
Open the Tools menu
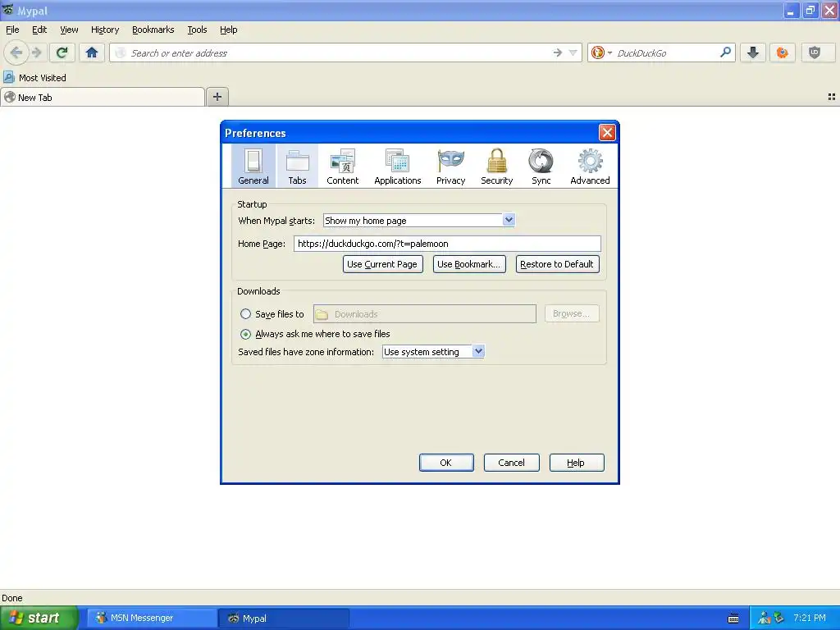click(197, 30)
